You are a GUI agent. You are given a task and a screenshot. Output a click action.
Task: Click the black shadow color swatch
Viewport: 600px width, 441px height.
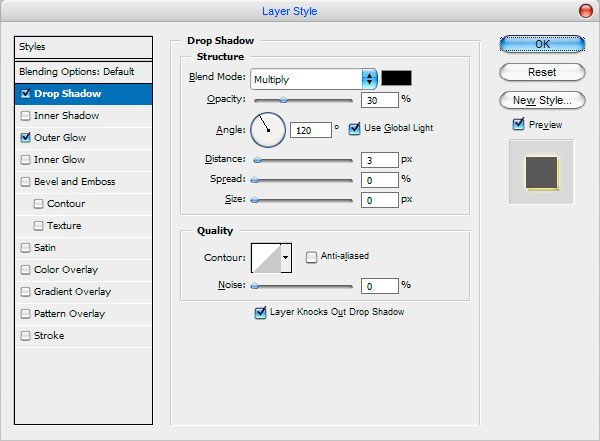(396, 78)
